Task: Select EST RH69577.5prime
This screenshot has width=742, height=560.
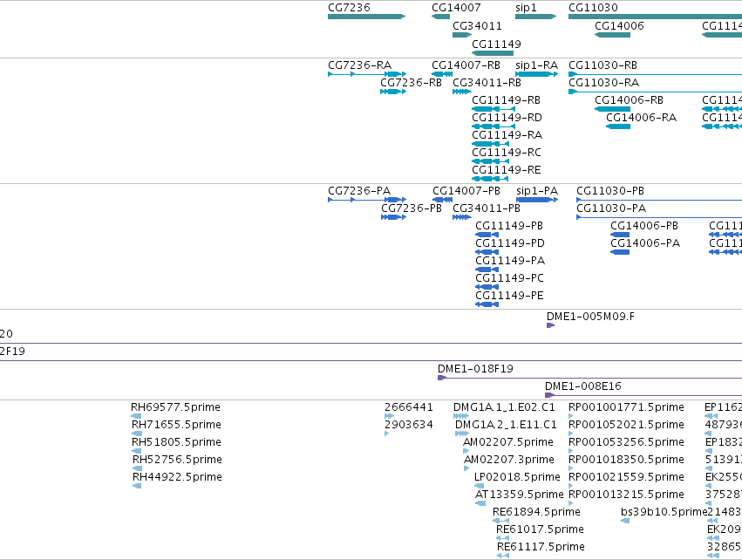Action: [136, 416]
